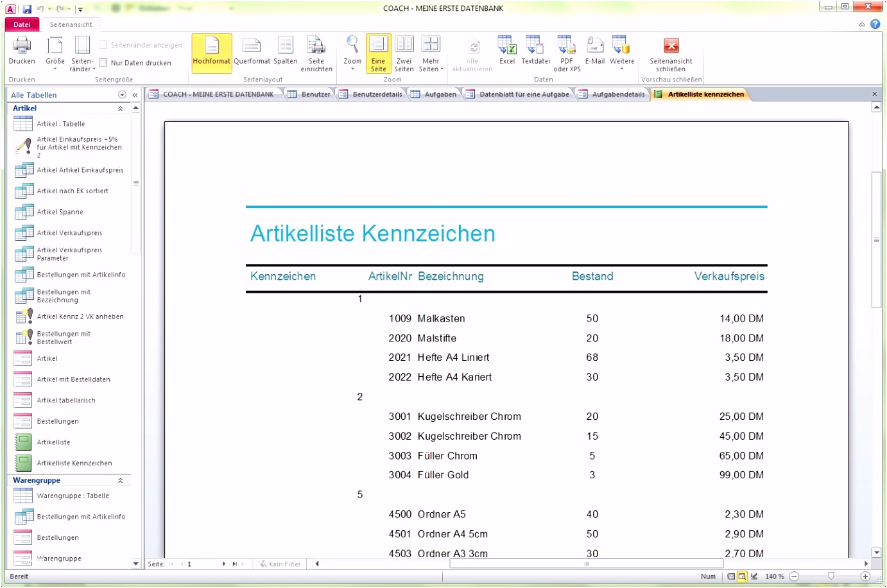
Task: Open Seite einrichten page setup
Action: [316, 53]
